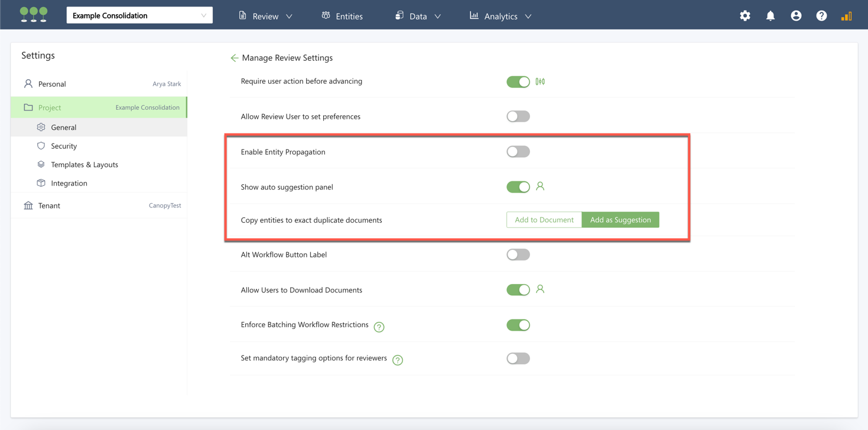Select Security in the settings sidebar
The width and height of the screenshot is (868, 430).
click(64, 146)
